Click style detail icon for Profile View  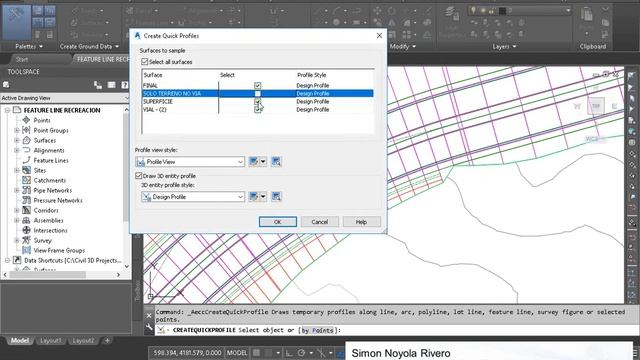pyautogui.click(x=276, y=162)
